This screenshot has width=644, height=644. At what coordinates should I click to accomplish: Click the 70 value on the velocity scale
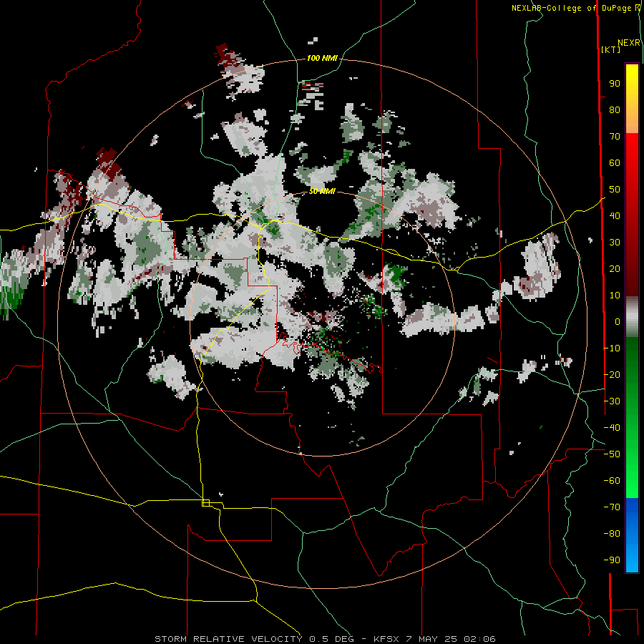pyautogui.click(x=615, y=137)
